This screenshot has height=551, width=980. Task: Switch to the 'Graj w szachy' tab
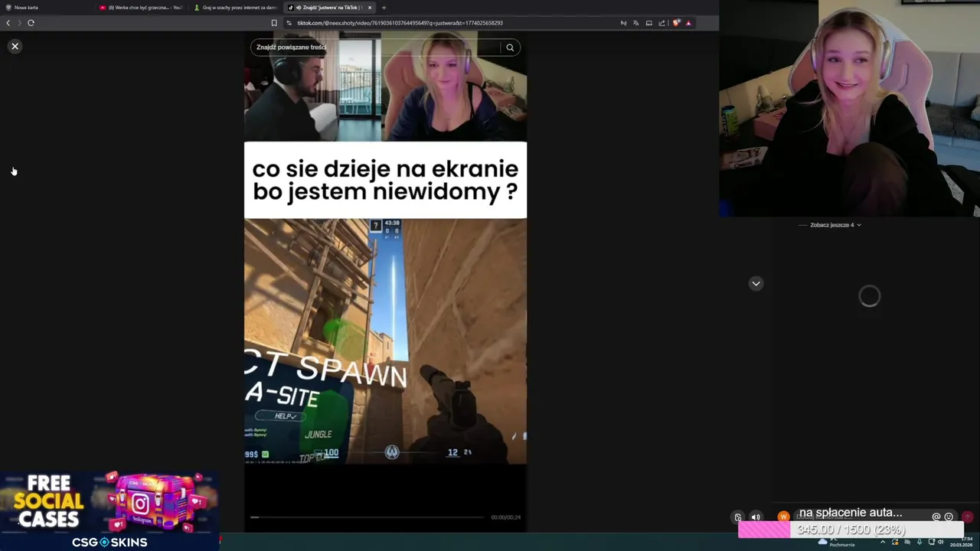pos(236,8)
